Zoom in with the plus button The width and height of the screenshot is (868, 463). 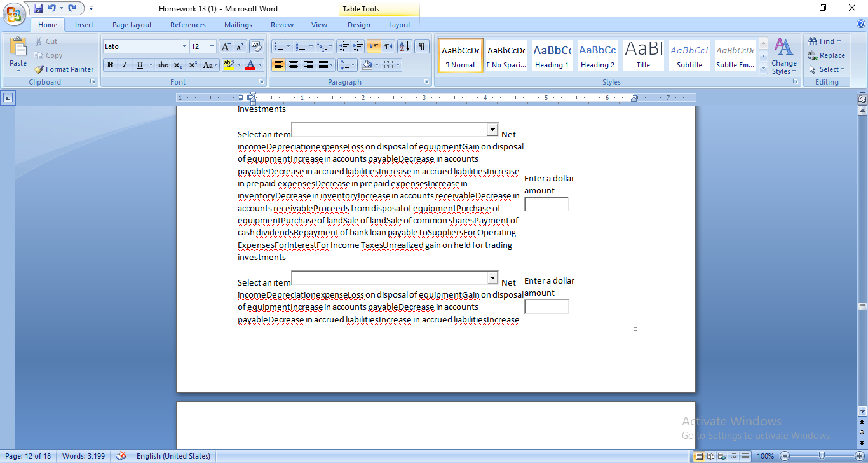(x=859, y=456)
